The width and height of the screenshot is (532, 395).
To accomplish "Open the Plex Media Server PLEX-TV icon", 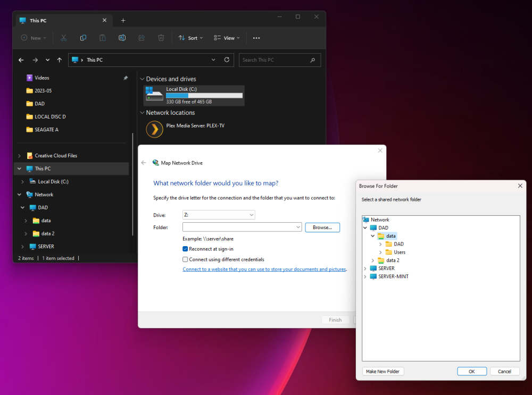I will [x=154, y=129].
